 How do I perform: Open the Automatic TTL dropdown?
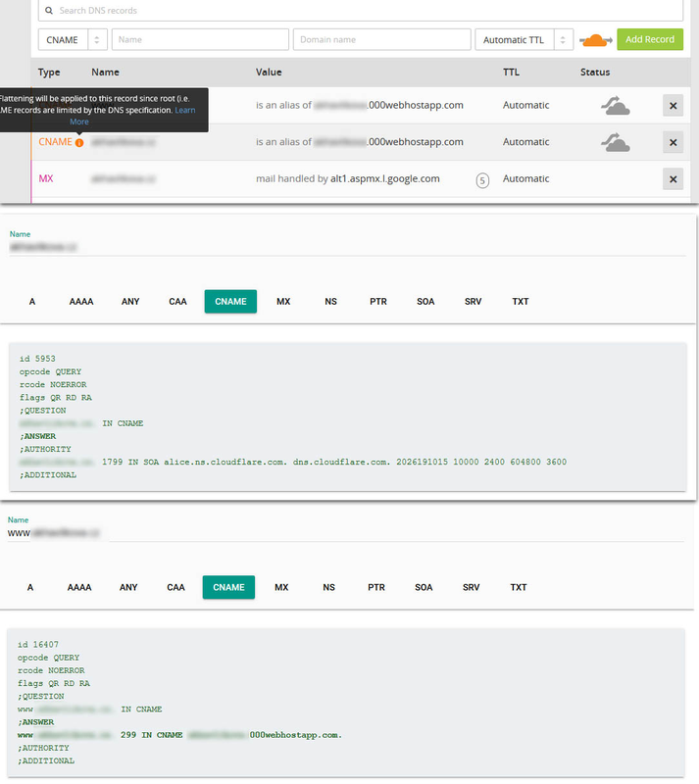pos(524,40)
